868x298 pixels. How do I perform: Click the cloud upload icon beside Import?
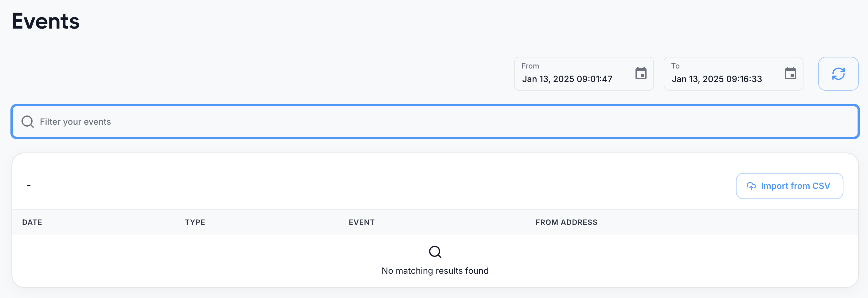click(x=751, y=186)
